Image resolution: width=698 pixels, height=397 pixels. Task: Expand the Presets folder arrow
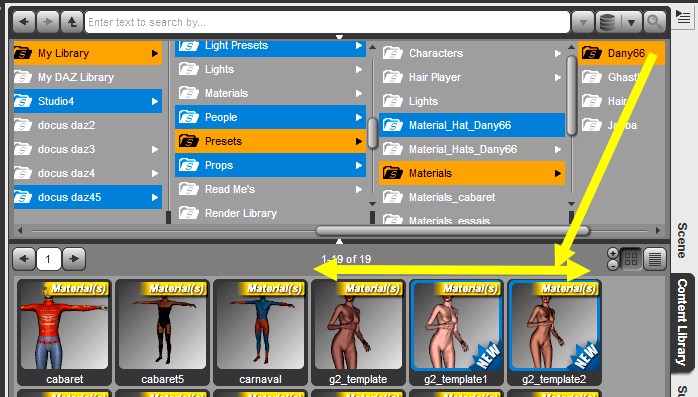click(359, 141)
